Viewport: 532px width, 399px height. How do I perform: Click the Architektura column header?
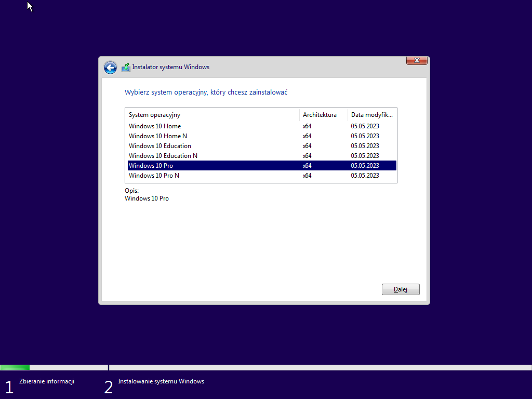pyautogui.click(x=324, y=115)
